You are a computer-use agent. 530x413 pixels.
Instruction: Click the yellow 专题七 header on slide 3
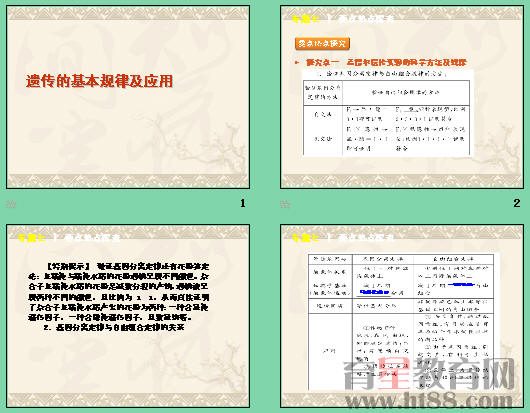click(x=32, y=238)
